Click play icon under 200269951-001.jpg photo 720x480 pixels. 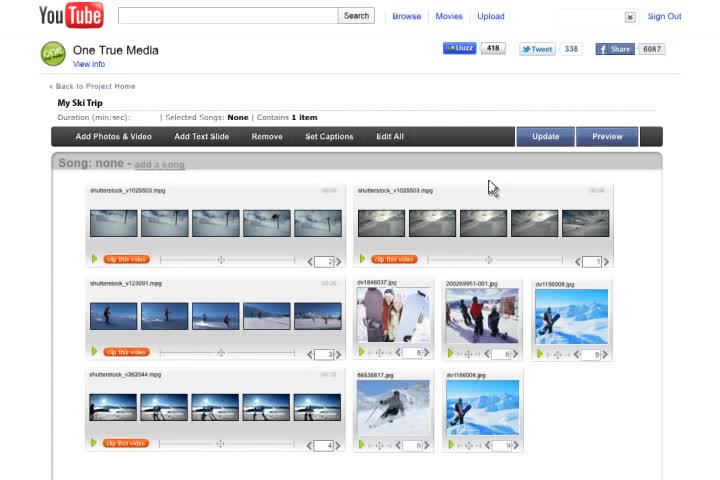(450, 354)
